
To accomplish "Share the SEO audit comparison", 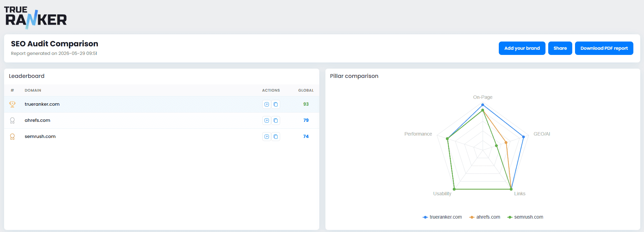I will click(x=560, y=48).
